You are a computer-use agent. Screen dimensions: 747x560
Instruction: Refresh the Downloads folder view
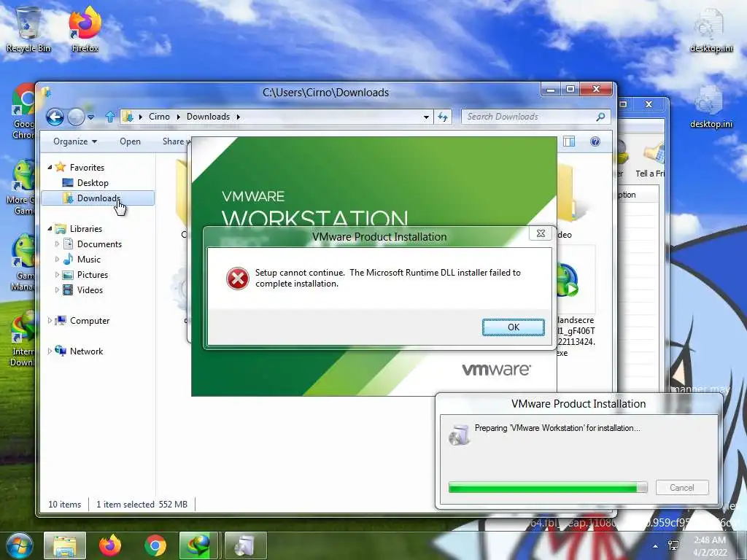pos(443,117)
